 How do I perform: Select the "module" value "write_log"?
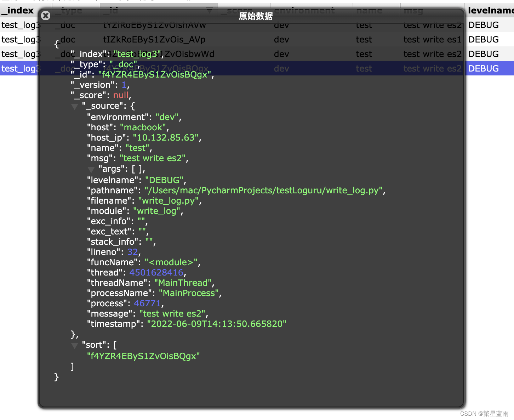(157, 211)
